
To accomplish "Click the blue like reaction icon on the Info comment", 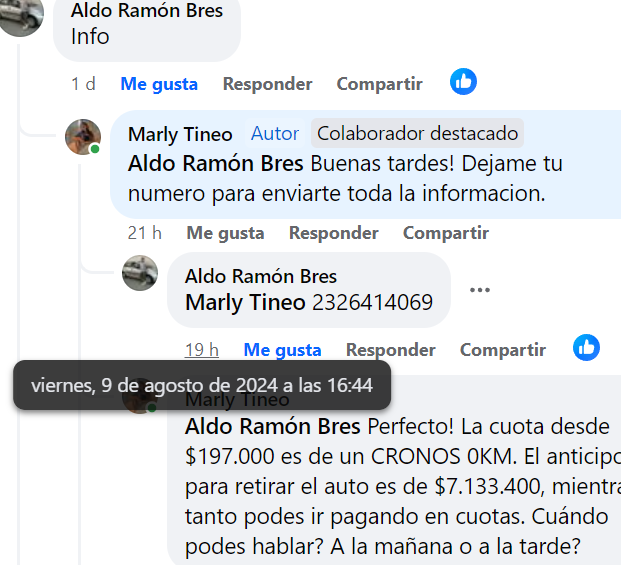I will click(463, 82).
